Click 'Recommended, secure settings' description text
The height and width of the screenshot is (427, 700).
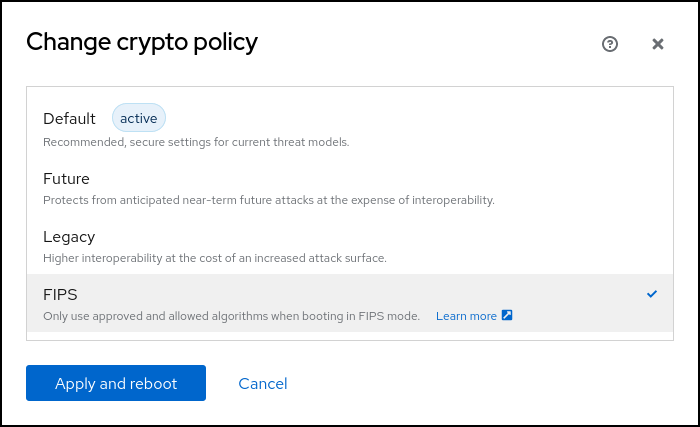pyautogui.click(x=196, y=142)
